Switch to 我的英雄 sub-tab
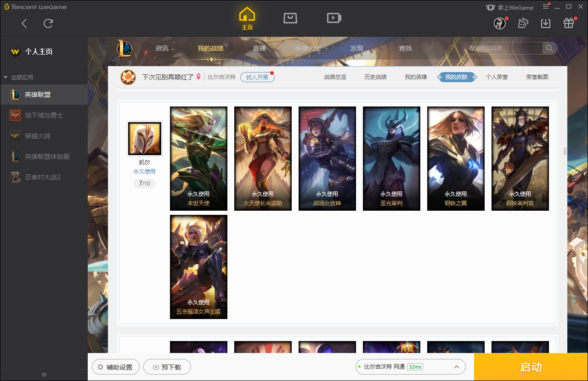This screenshot has width=588, height=381. point(416,77)
